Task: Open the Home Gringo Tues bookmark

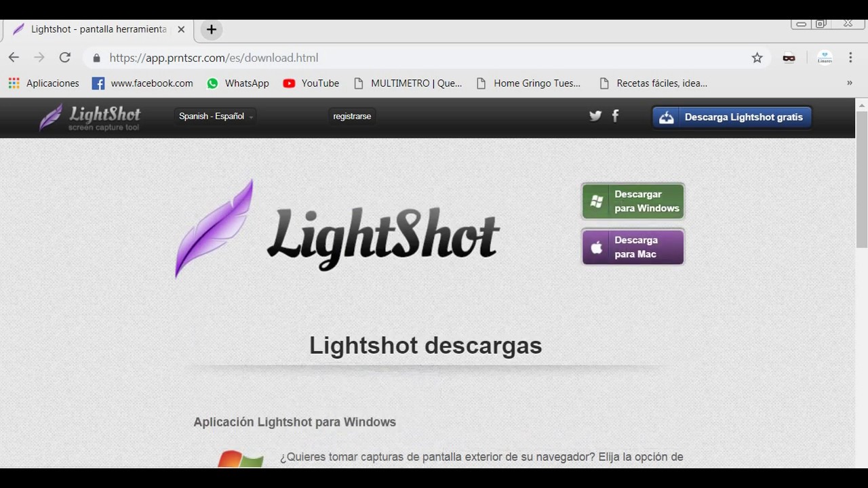Action: [528, 83]
